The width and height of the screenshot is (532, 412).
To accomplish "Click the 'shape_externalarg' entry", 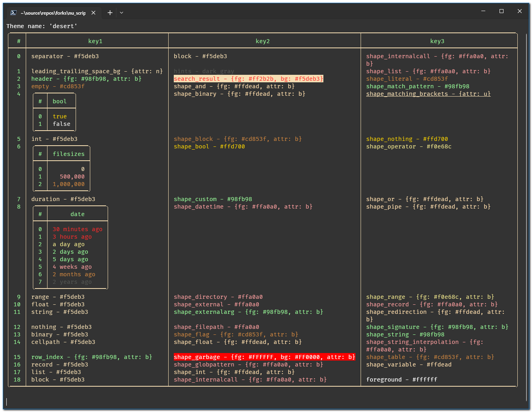I will click(x=249, y=312).
